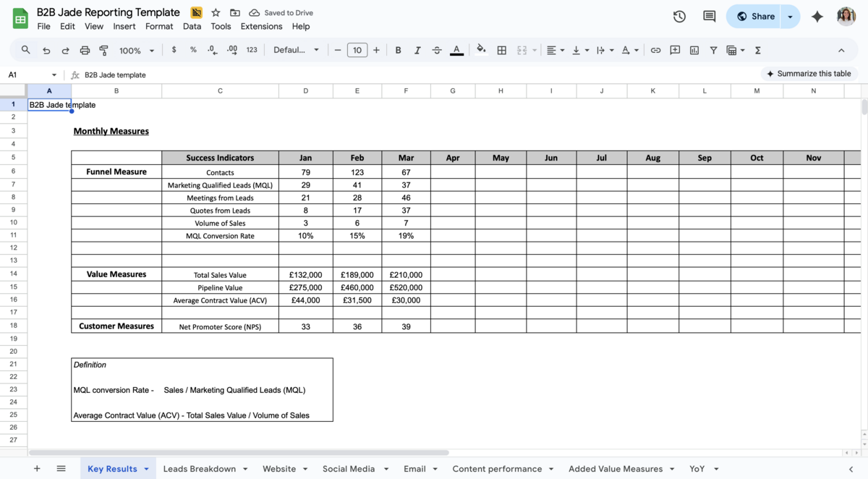
Task: Toggle bold formatting
Action: coord(398,50)
